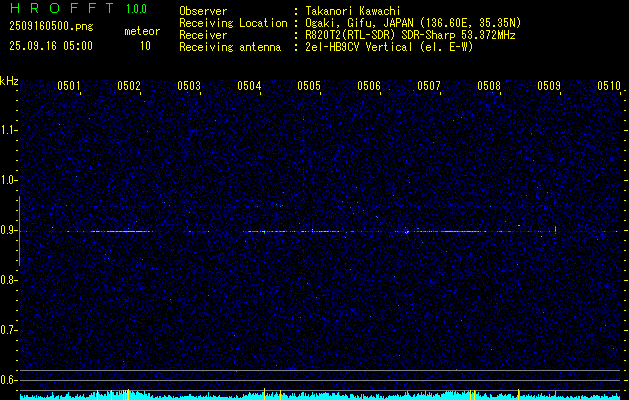The width and height of the screenshot is (629, 400).
Task: Click time marker 0509
Action: [x=549, y=85]
